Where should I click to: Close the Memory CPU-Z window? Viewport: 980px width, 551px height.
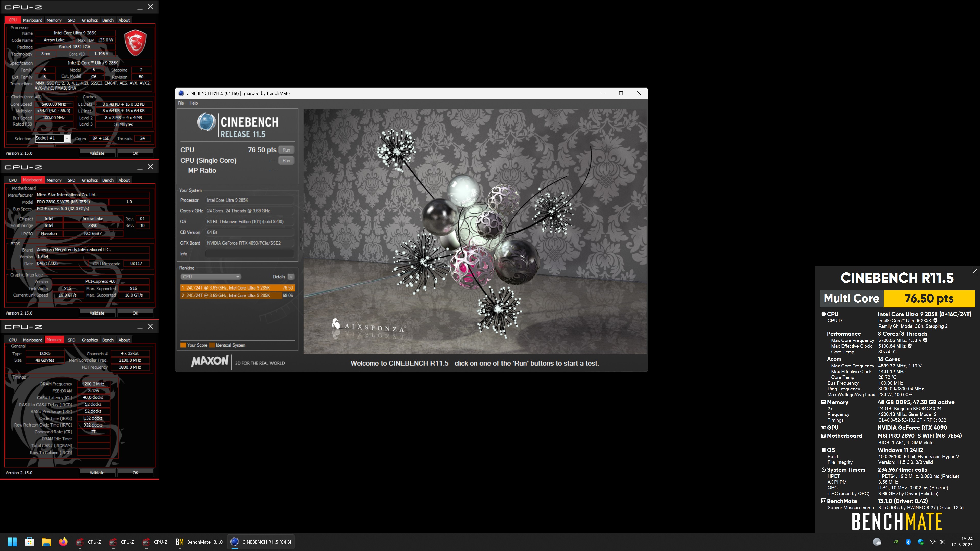(x=150, y=327)
